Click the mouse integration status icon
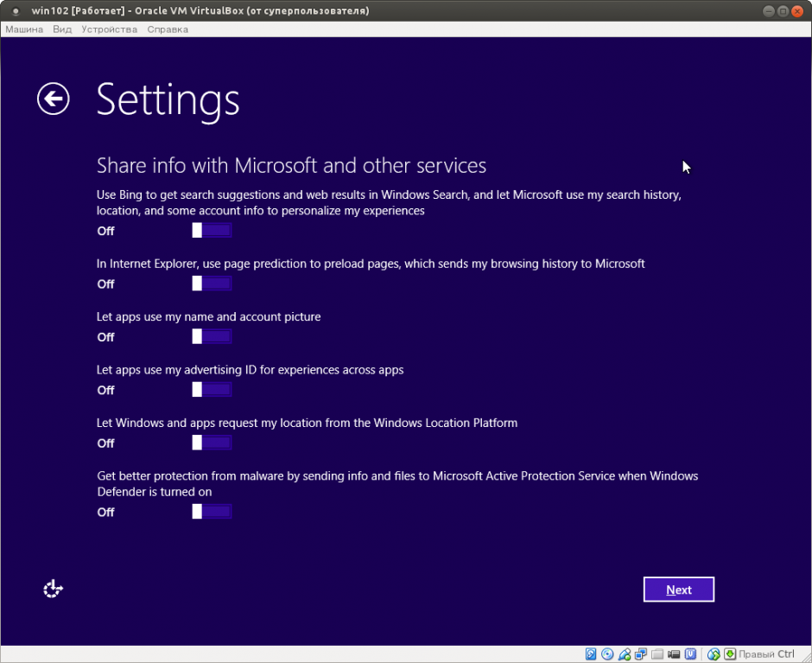The height and width of the screenshot is (663, 812). point(714,654)
